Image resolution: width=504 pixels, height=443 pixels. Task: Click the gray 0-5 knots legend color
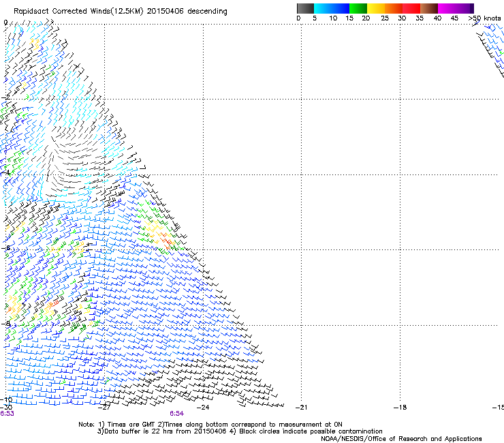click(x=305, y=8)
